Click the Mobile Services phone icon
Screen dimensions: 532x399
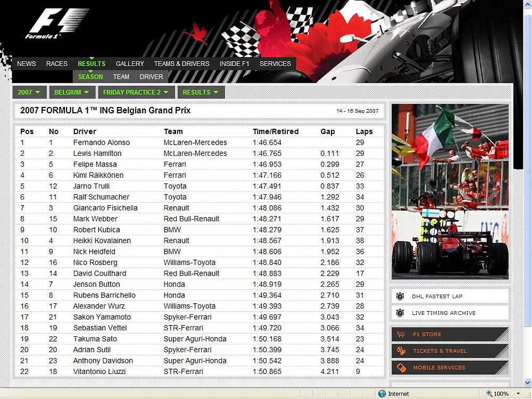(401, 368)
